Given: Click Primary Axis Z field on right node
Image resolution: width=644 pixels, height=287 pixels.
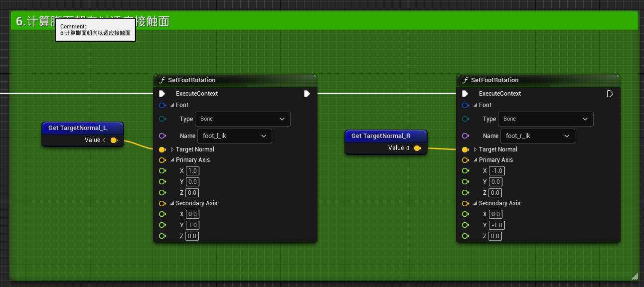Looking at the screenshot, I should pyautogui.click(x=495, y=193).
